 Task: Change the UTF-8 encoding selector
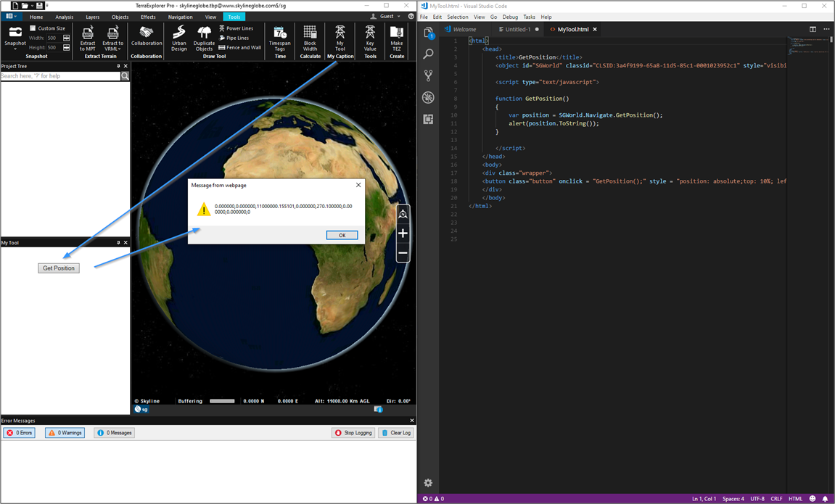[x=757, y=499]
